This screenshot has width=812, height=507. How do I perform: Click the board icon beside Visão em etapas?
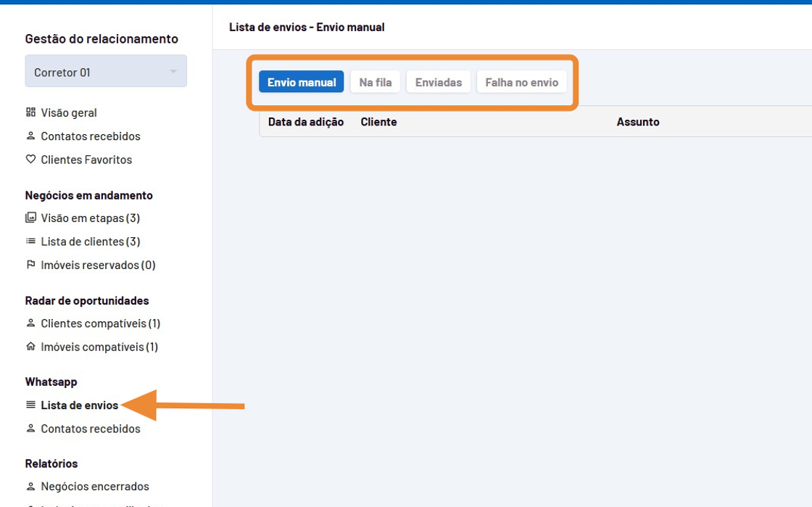[x=30, y=218]
